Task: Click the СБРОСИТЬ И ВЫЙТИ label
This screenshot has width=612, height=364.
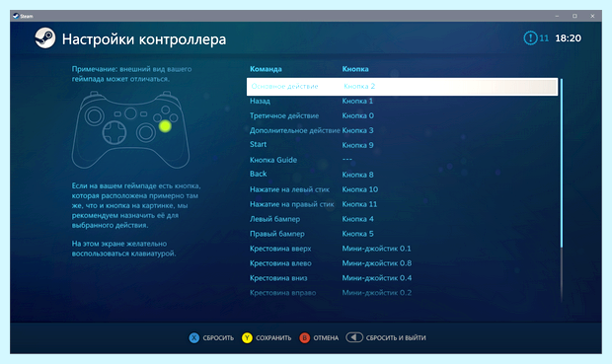Action: coord(396,338)
